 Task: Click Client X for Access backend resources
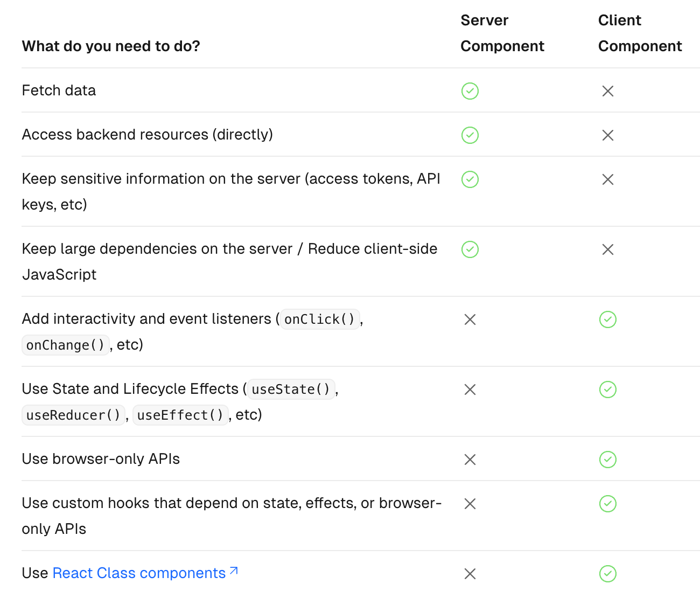pyautogui.click(x=607, y=135)
